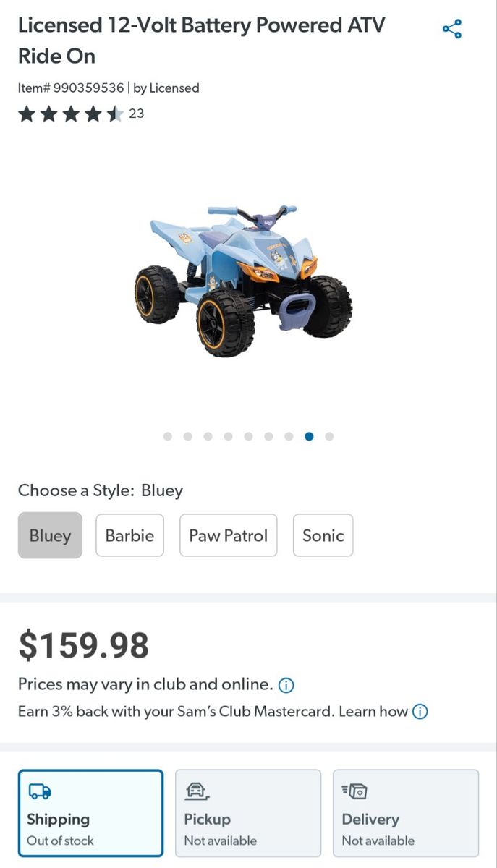Tap the share icon
The height and width of the screenshot is (868, 497).
tap(452, 29)
